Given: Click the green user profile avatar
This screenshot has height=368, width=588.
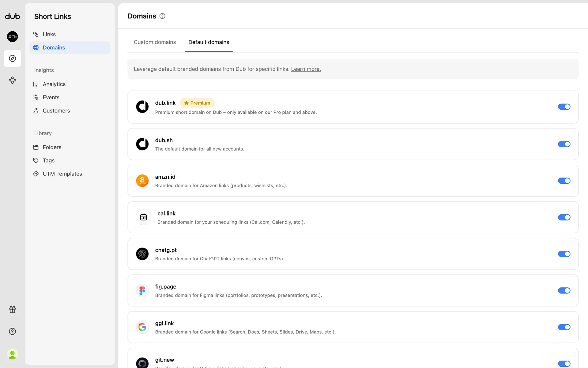Looking at the screenshot, I should tap(12, 354).
